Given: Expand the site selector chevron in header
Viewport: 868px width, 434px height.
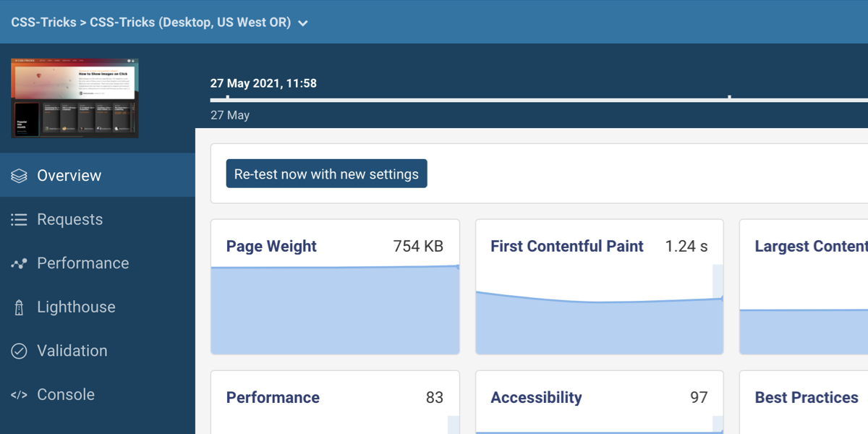Looking at the screenshot, I should [x=303, y=23].
